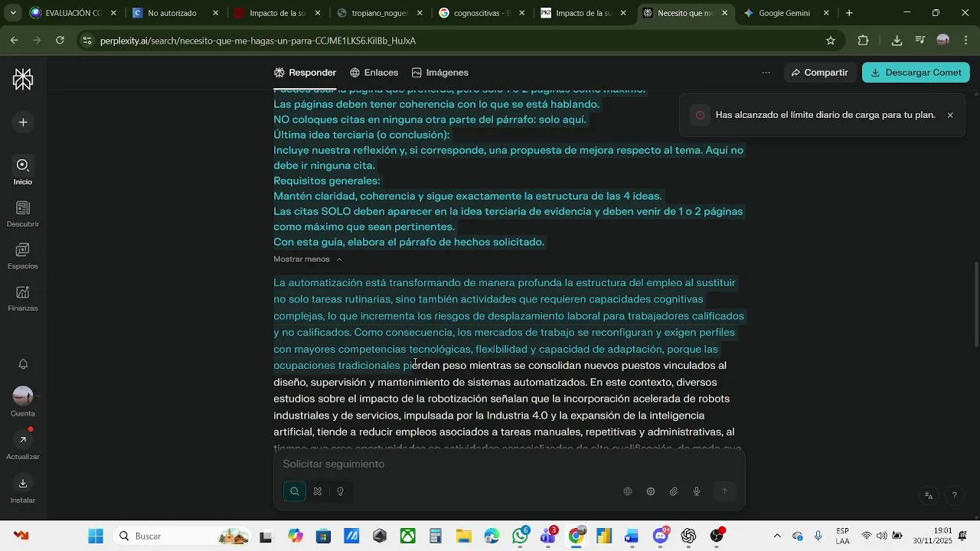Open ChatGPT app from taskbar
The height and width of the screenshot is (551, 980).
688,536
